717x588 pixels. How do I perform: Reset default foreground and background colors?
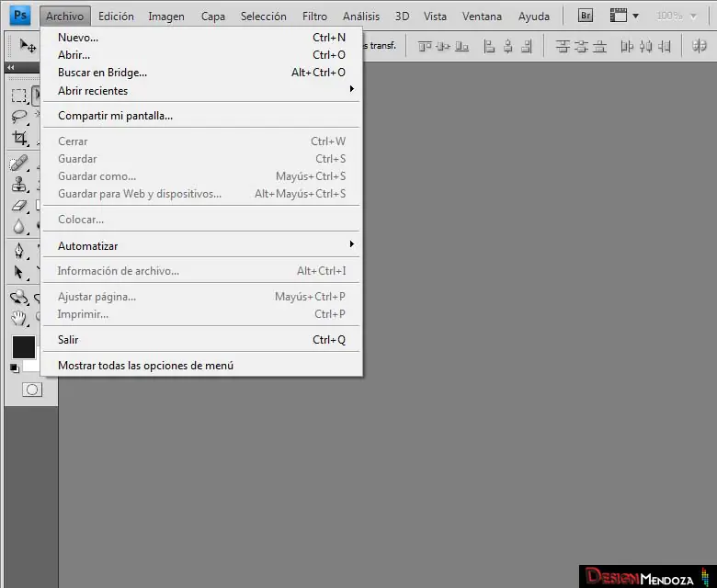(x=14, y=367)
